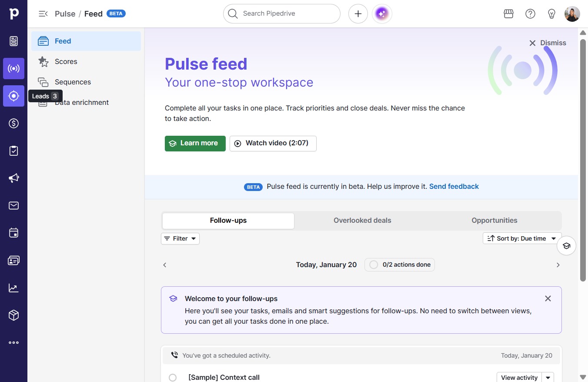Open the clipboard checkmark icon in rail
The height and width of the screenshot is (382, 588).
point(14,151)
